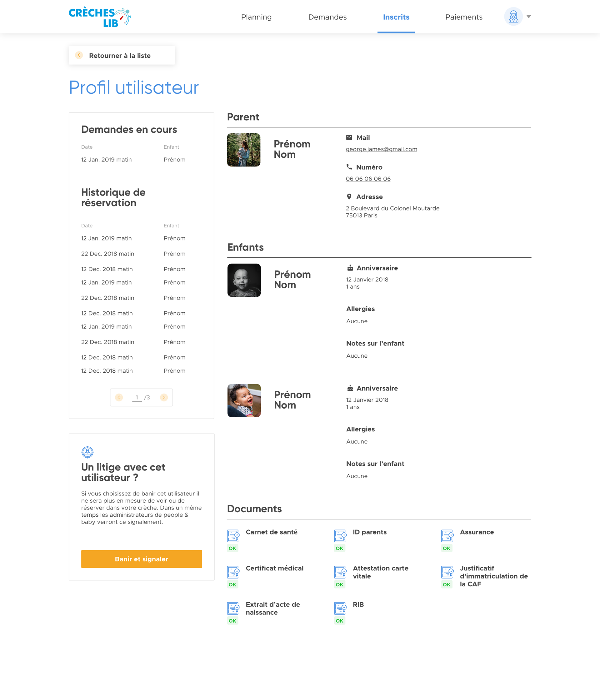This screenshot has height=700, width=600.
Task: Open the Demandes tab
Action: tap(327, 17)
